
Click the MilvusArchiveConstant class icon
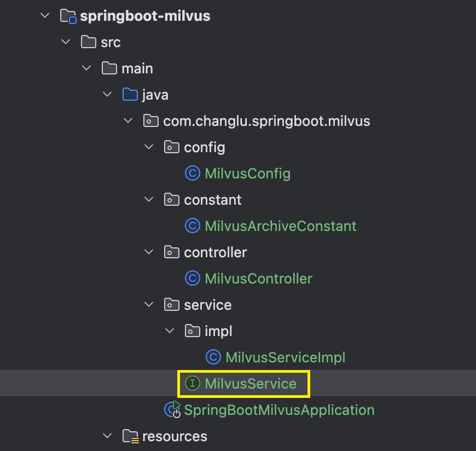[x=193, y=226]
